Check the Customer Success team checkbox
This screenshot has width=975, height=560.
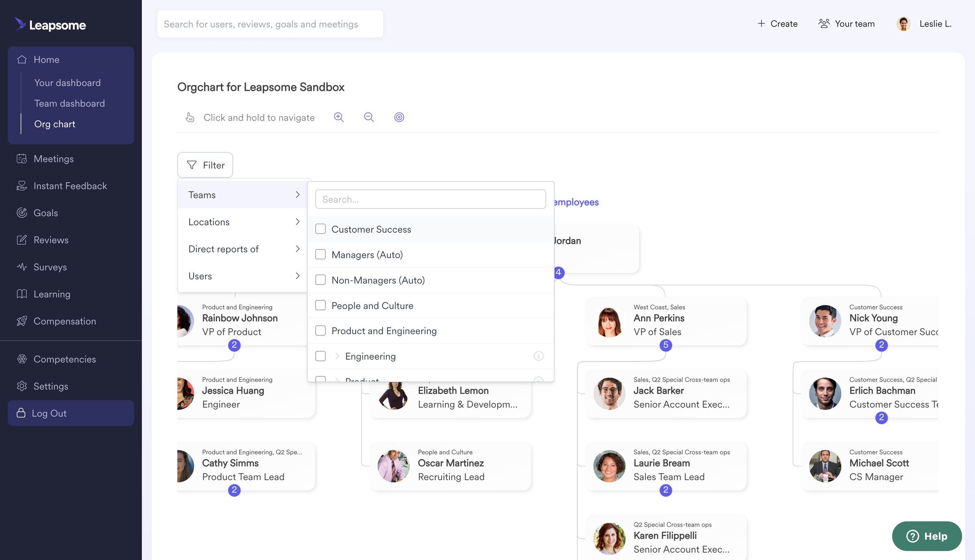321,229
